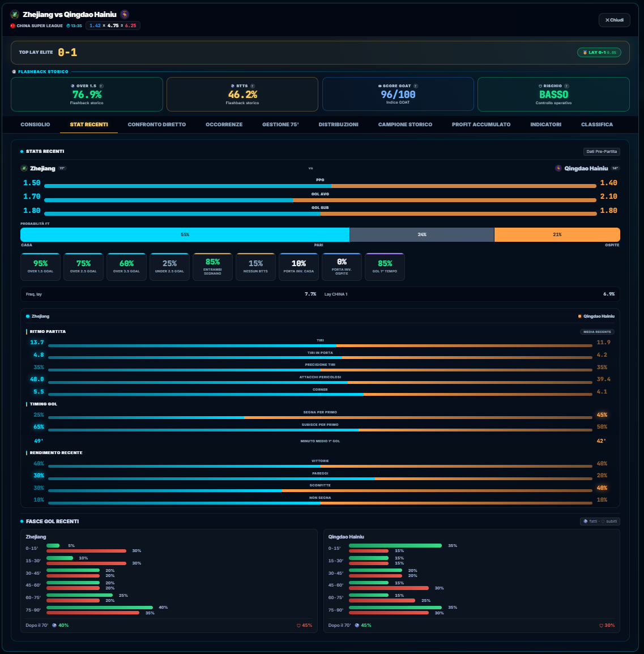Click the Zhejiang team logo in header

15,15
